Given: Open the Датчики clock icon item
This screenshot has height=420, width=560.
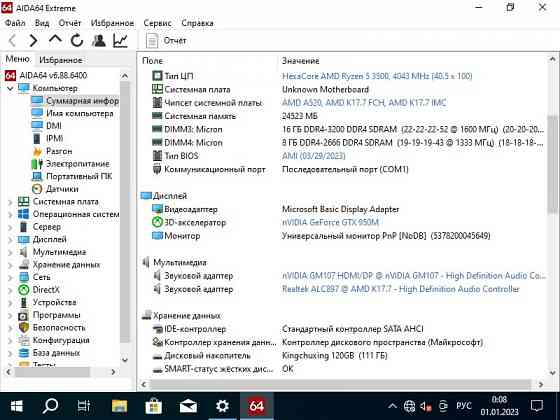Looking at the screenshot, I should click(37, 189).
